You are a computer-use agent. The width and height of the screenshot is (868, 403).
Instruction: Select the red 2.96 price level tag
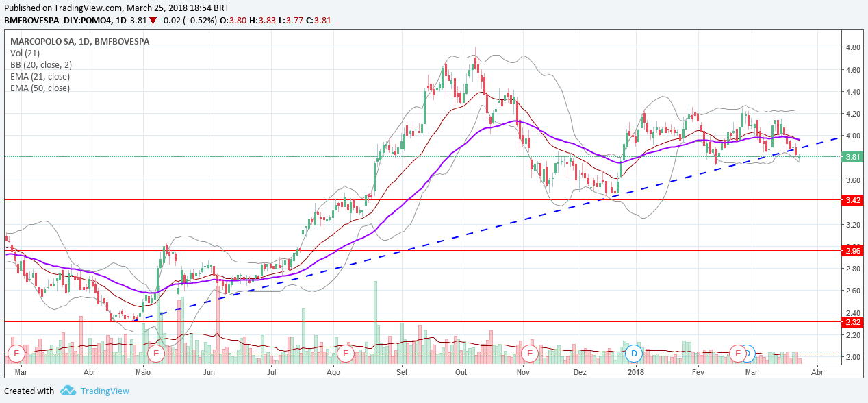coord(852,251)
